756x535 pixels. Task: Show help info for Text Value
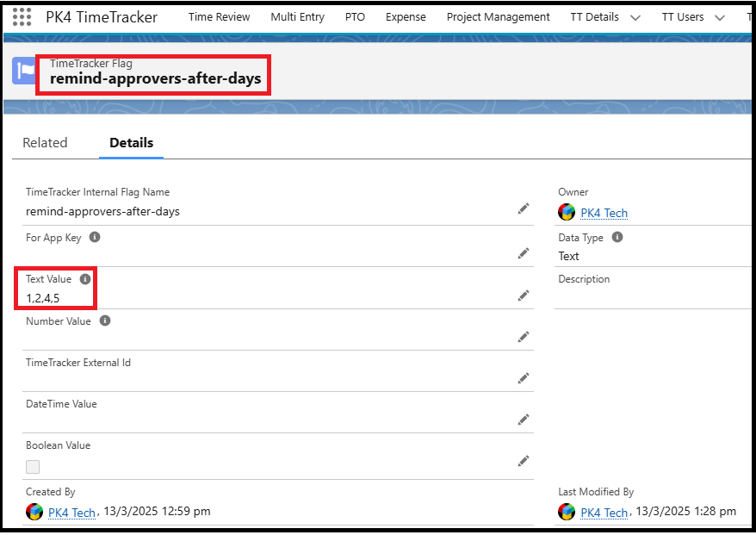(x=85, y=279)
